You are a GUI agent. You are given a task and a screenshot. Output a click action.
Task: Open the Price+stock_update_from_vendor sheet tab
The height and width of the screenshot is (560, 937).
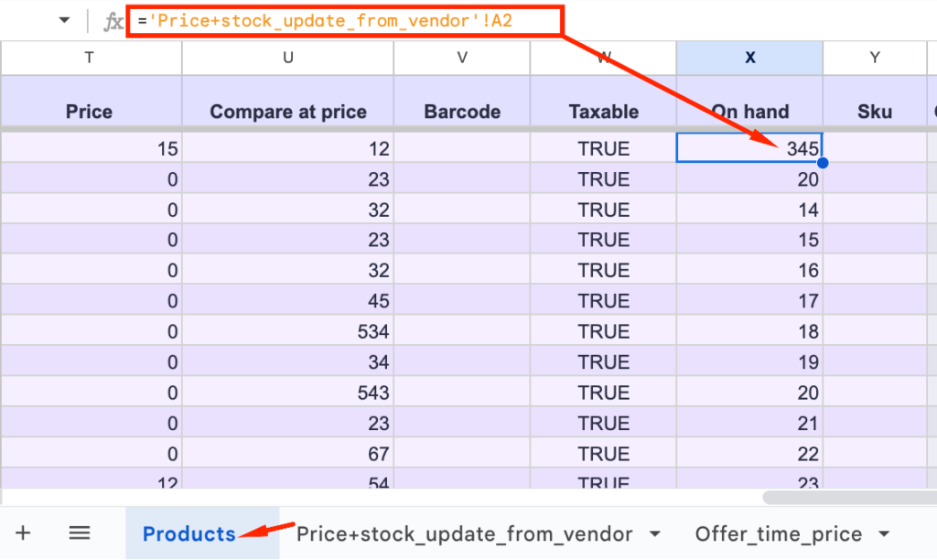coord(465,534)
